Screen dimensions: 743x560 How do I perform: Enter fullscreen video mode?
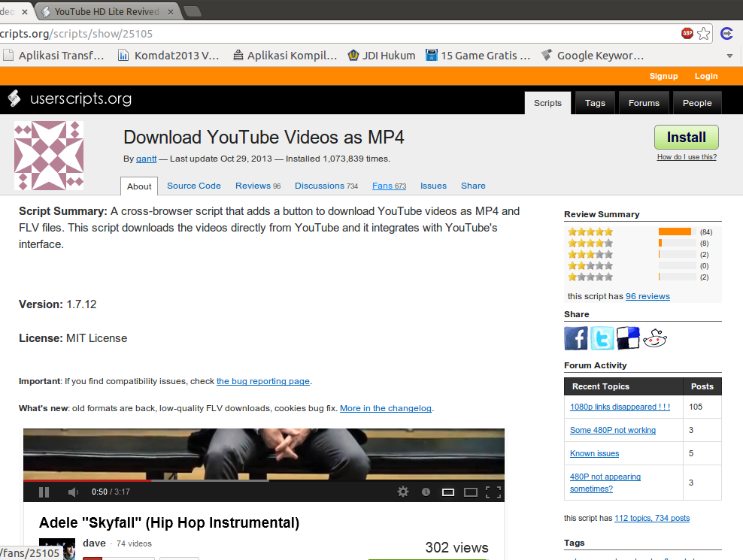point(493,492)
